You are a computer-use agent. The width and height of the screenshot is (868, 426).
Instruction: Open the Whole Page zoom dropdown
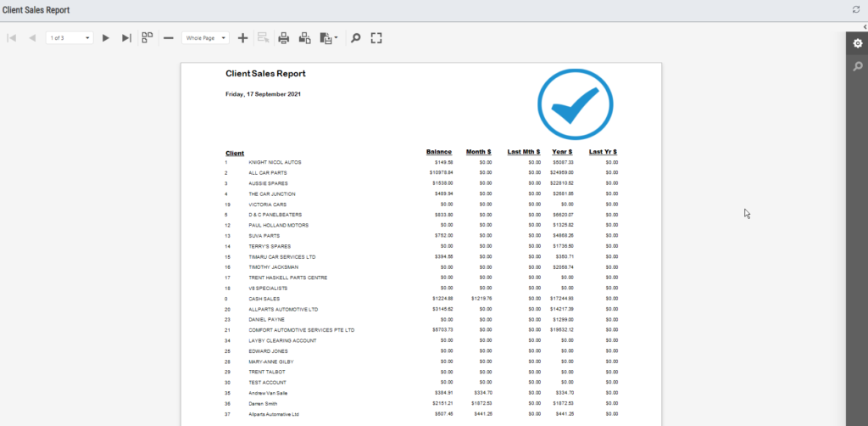pyautogui.click(x=205, y=38)
